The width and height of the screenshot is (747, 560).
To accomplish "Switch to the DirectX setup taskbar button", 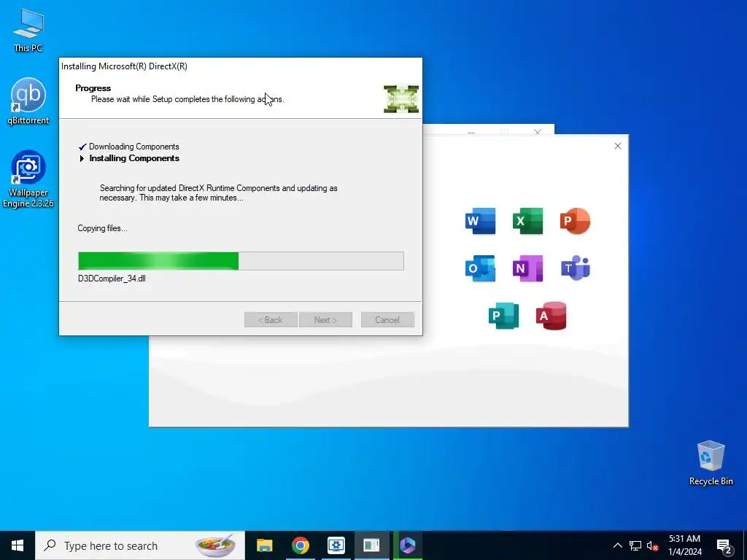I will [371, 545].
